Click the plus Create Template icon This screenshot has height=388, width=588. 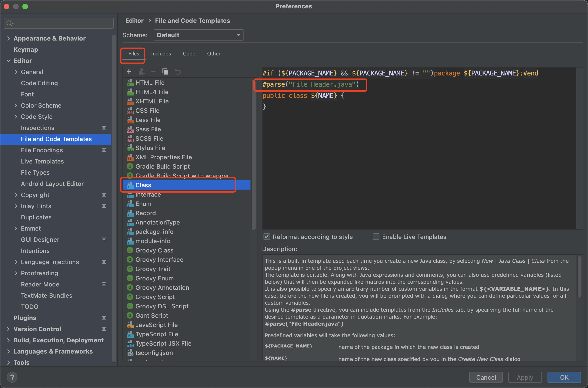pos(129,72)
